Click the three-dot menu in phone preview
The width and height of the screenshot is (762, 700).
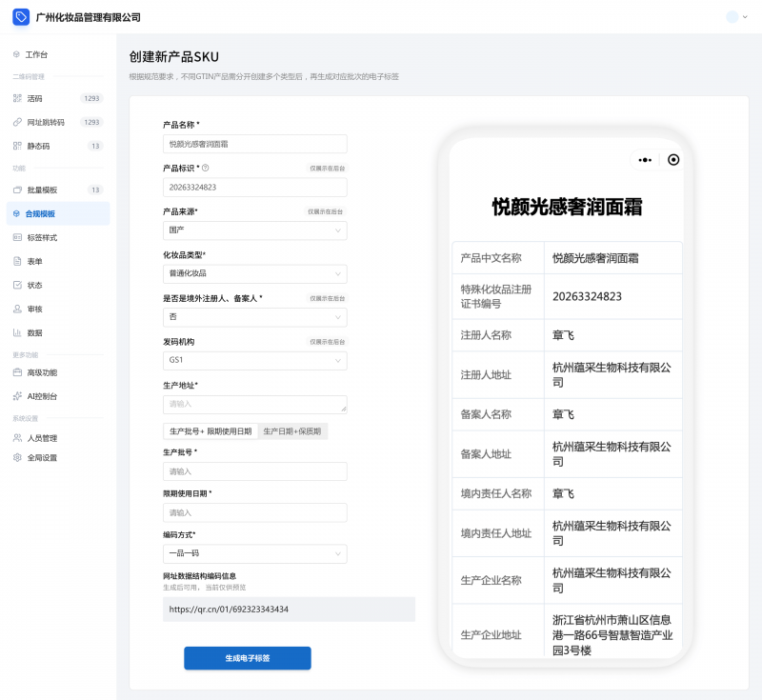(x=645, y=160)
